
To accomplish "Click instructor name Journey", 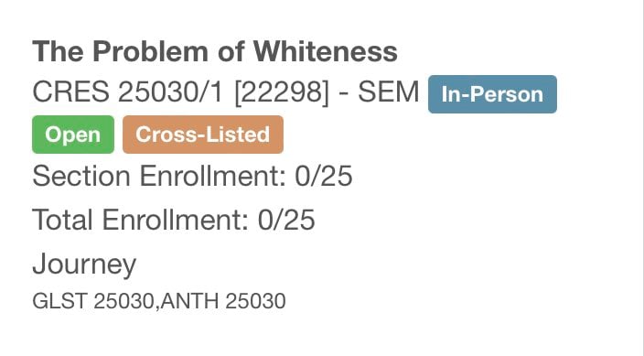I will click(x=84, y=265).
